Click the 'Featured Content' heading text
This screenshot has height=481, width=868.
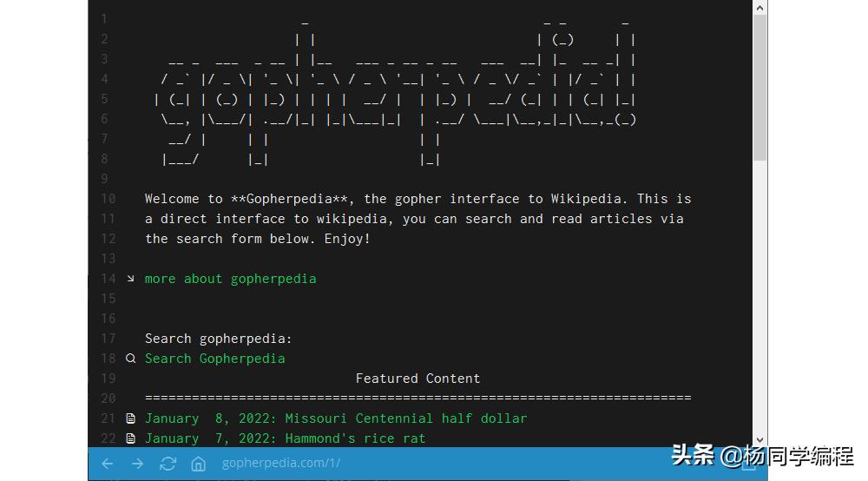(418, 379)
